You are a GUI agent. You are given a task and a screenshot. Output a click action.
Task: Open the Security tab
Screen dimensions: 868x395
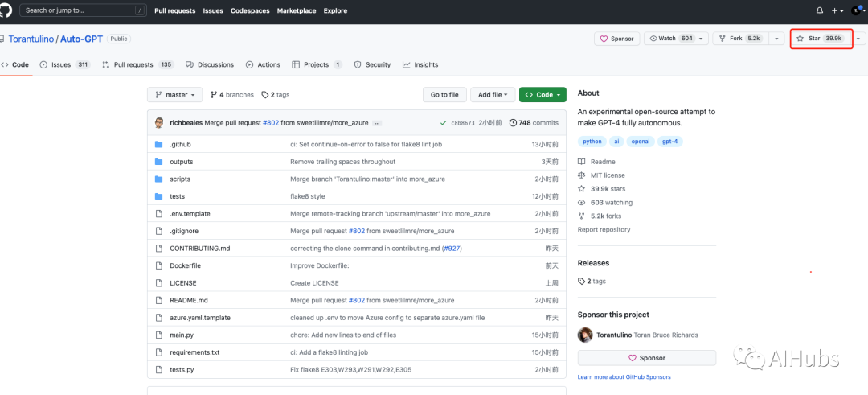pos(372,65)
